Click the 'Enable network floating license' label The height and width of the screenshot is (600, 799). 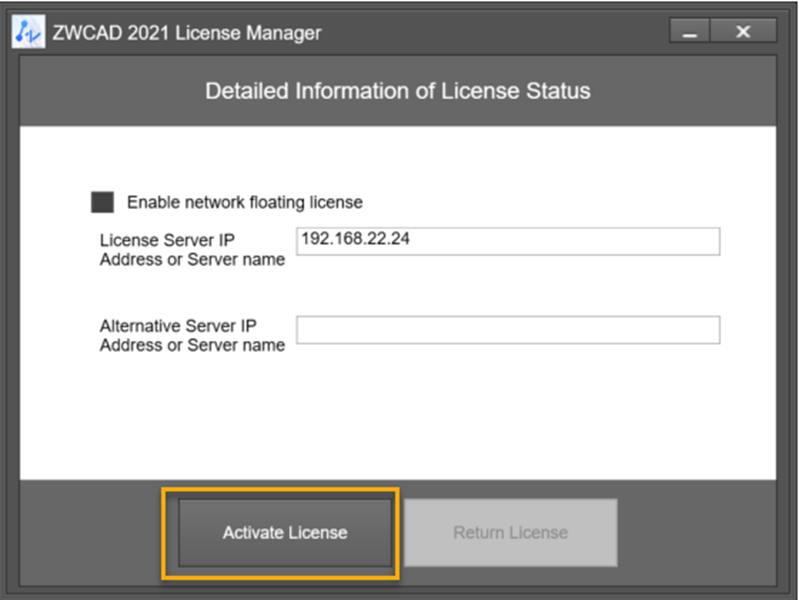pos(245,202)
